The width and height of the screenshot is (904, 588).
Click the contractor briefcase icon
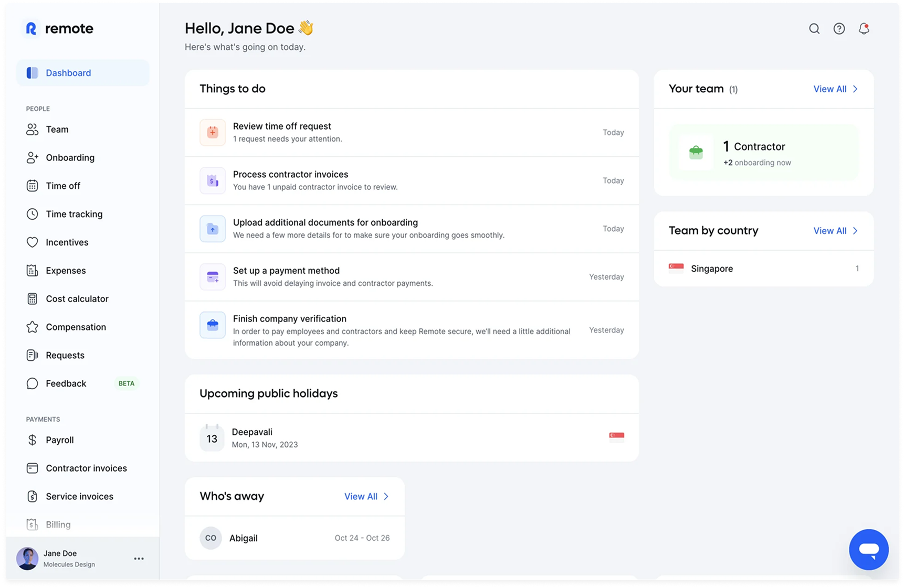(x=696, y=153)
